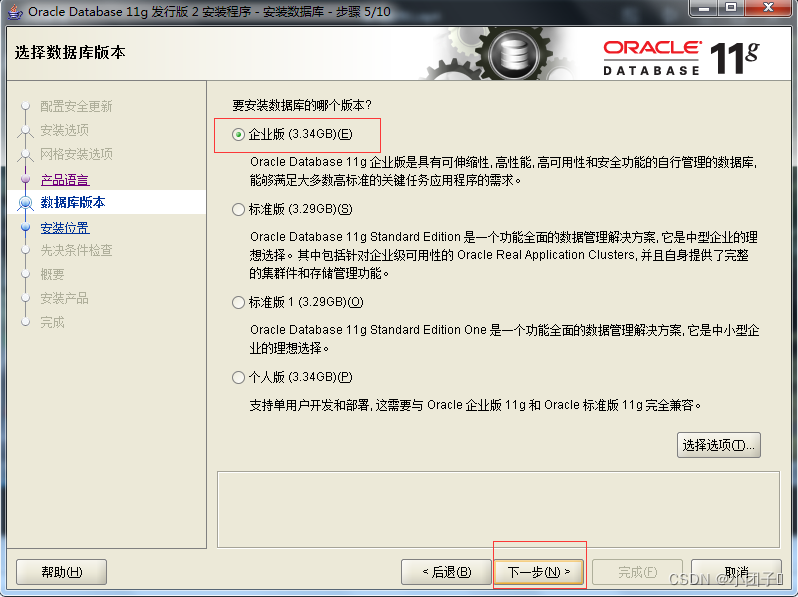Click the disabled 完成(F) button

click(x=637, y=572)
